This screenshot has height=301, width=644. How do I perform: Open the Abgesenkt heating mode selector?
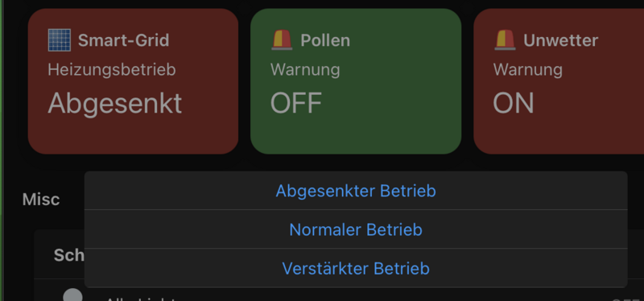click(114, 103)
